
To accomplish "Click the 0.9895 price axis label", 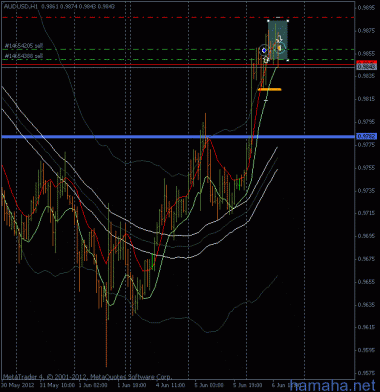I will (365, 8).
